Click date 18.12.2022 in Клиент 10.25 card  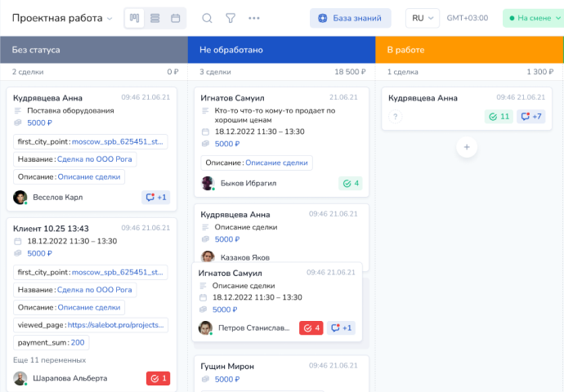tap(72, 241)
